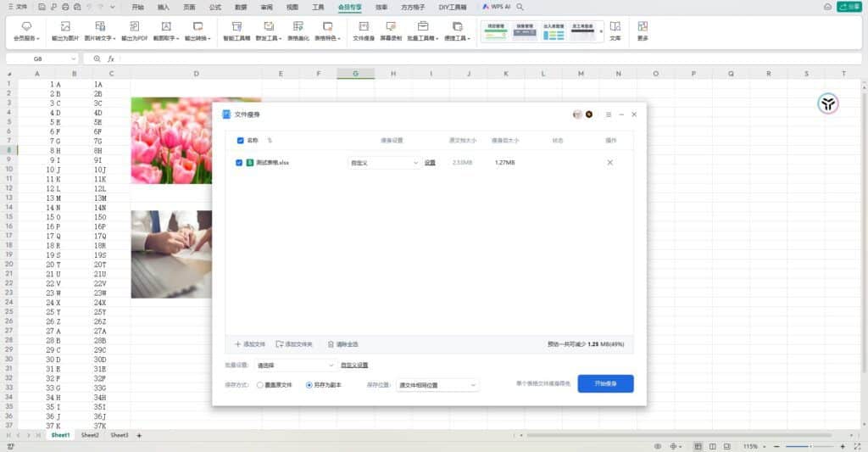Viewport: 868px width, 452px height.
Task: Toggle the select-all 名称 header checkbox
Action: point(240,140)
